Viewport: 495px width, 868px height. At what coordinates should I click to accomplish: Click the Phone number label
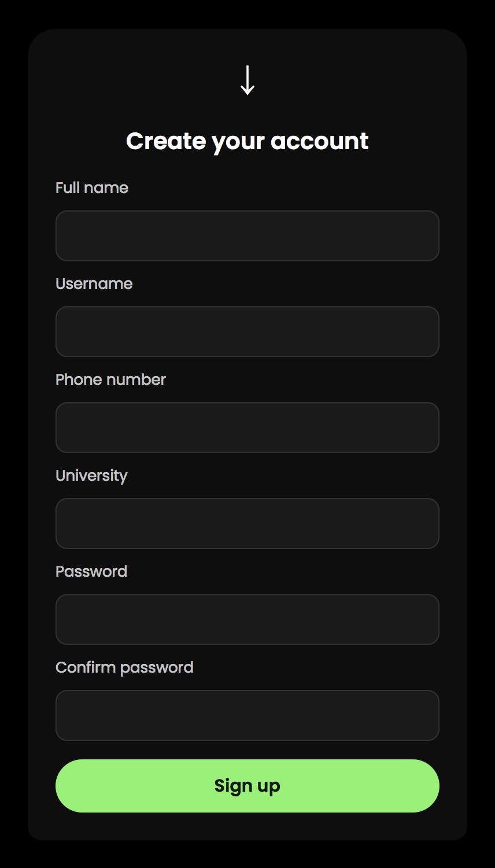[110, 380]
